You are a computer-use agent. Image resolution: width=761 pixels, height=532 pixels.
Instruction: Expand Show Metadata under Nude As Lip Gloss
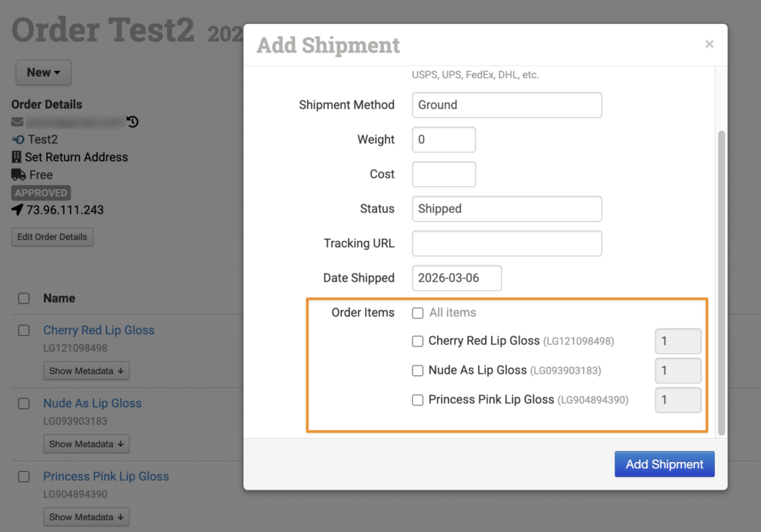[86, 444]
